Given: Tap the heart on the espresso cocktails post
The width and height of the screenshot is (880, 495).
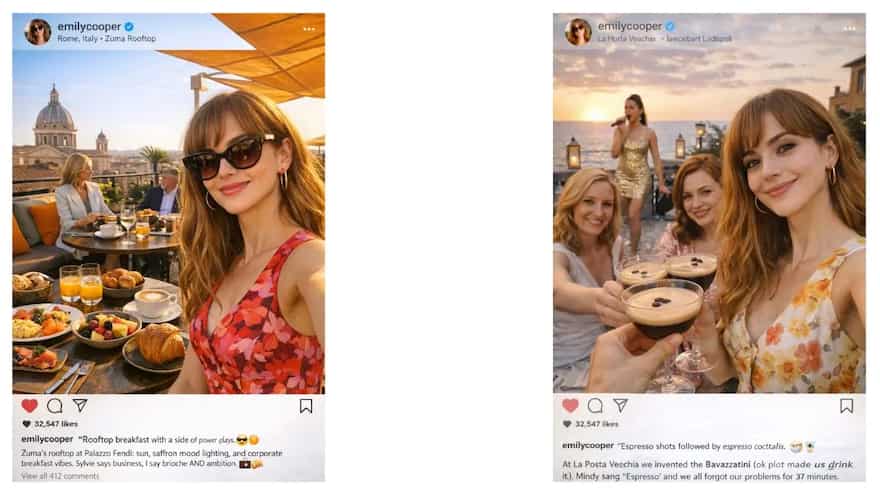Looking at the screenshot, I should click(x=570, y=405).
